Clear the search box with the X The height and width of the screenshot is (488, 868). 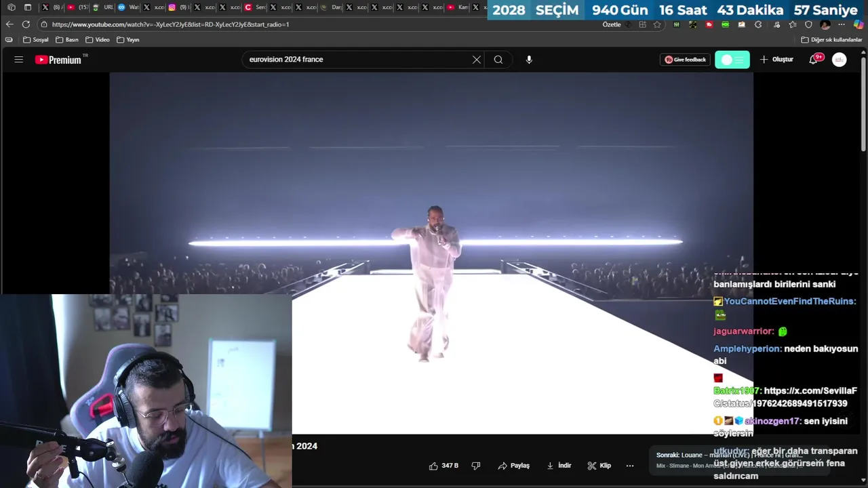477,60
